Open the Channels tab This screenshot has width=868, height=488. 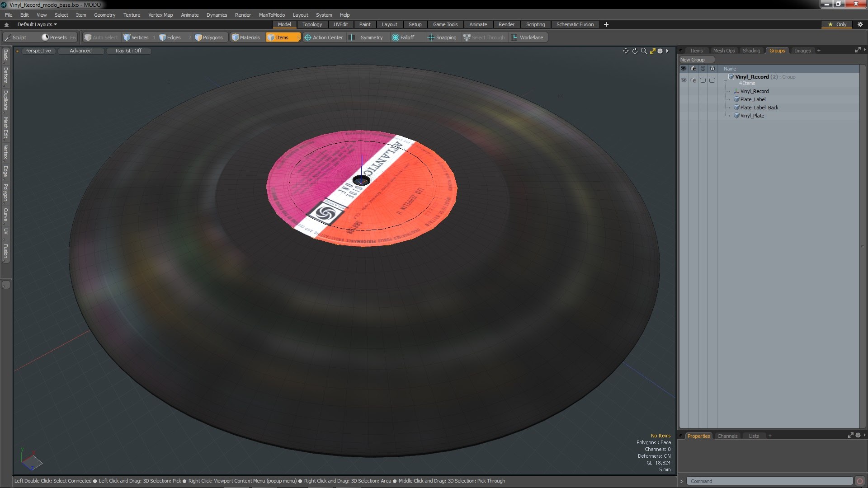727,436
